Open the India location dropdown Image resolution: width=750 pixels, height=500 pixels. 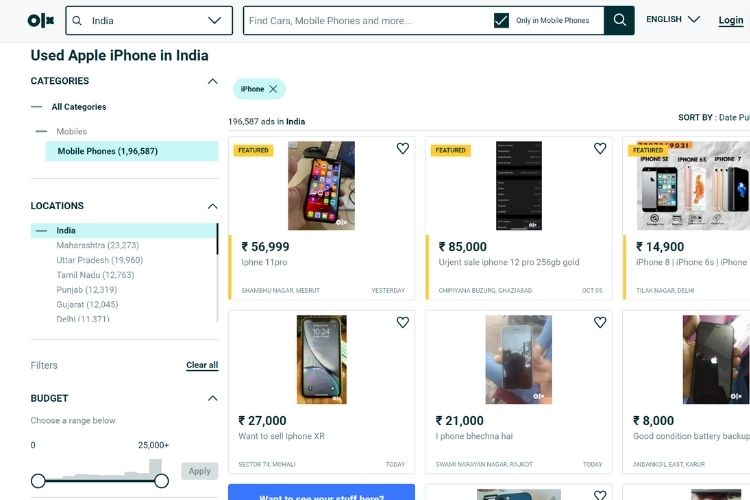click(215, 20)
